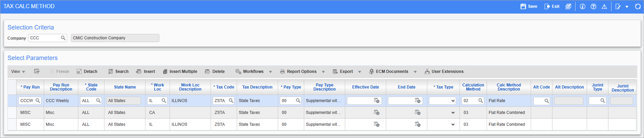Open End Date calendar in the MISC IL row
The width and height of the screenshot is (644, 138).
point(418,124)
